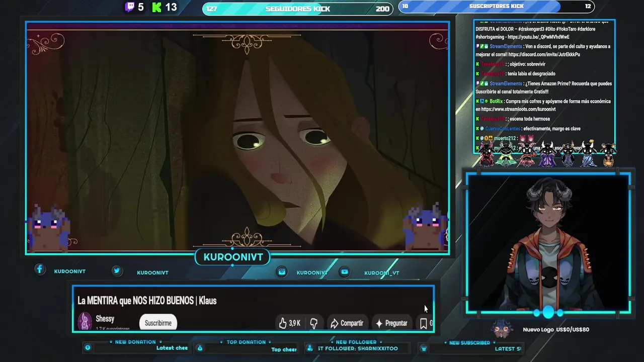Click the message 'objetivo: sobrevivir'

pos(527,64)
